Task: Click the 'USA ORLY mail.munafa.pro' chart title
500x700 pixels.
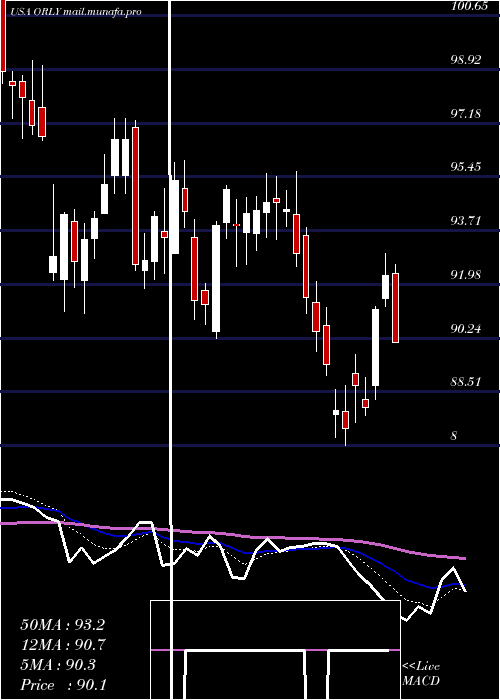Action: pos(75,12)
